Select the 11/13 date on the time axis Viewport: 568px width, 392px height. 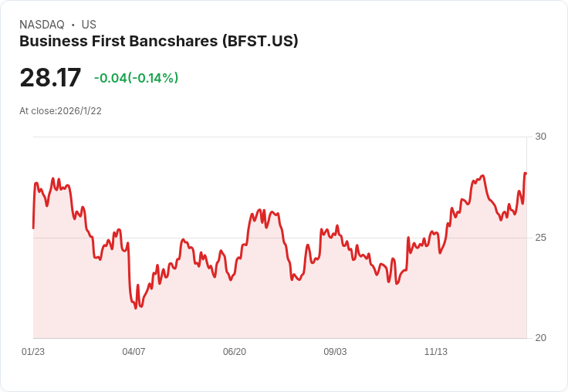[436, 352]
